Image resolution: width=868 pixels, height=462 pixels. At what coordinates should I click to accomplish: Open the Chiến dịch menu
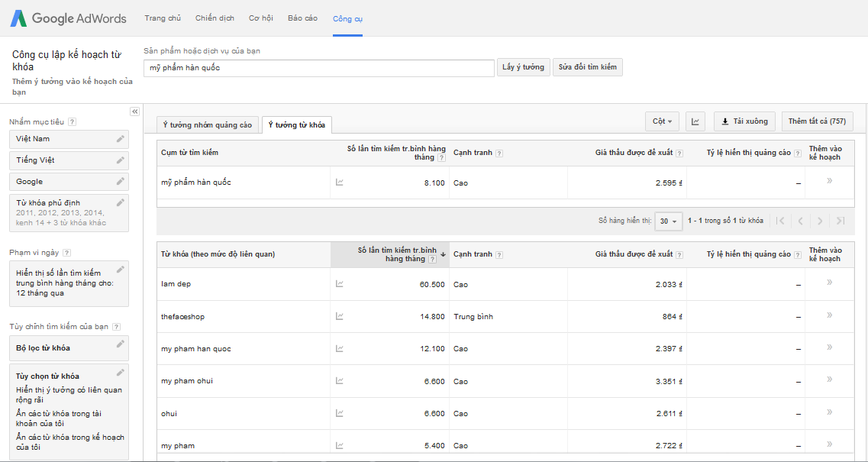215,18
